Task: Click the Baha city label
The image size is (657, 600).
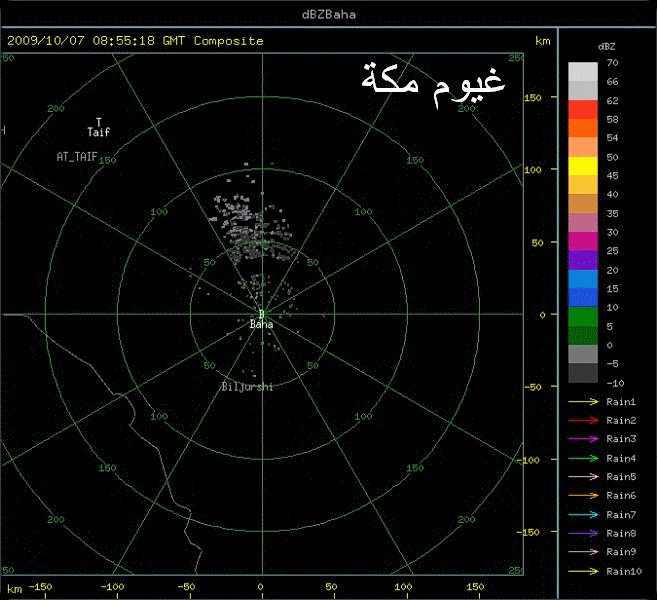Action: (261, 324)
